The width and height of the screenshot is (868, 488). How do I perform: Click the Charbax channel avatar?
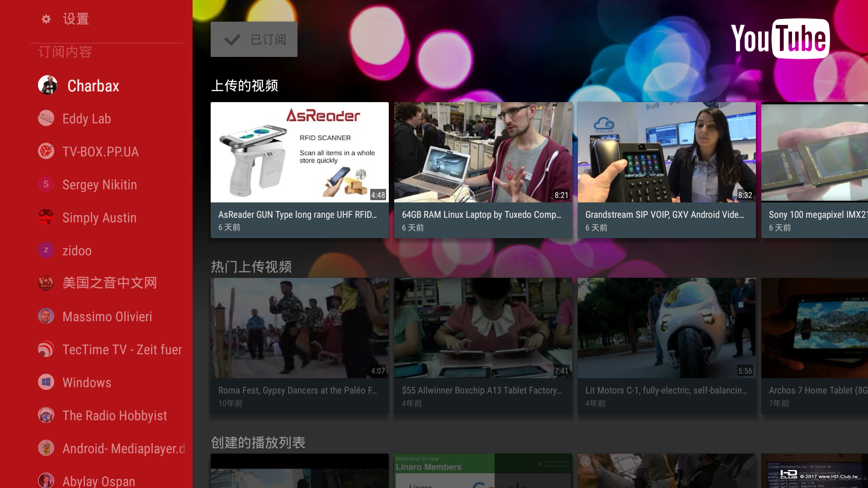47,85
